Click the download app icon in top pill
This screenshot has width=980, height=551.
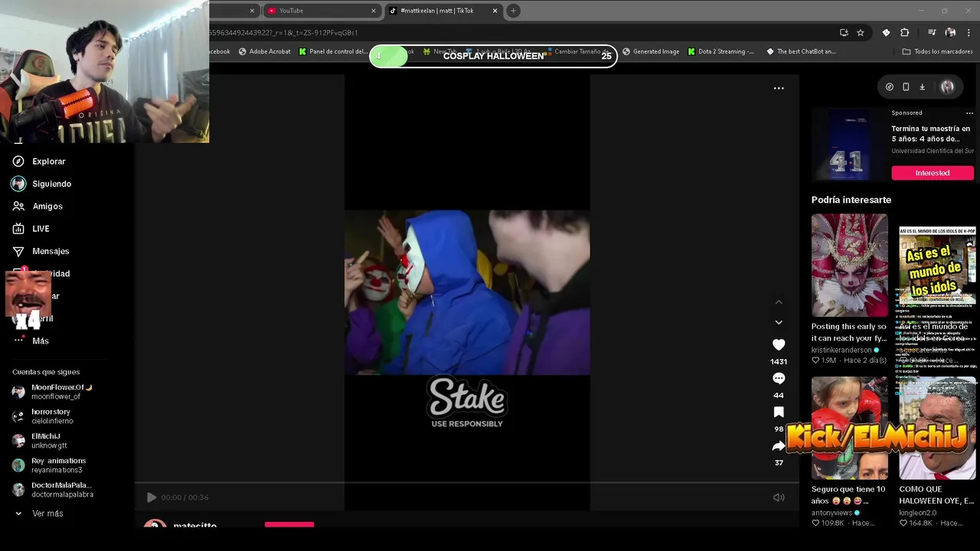point(922,87)
